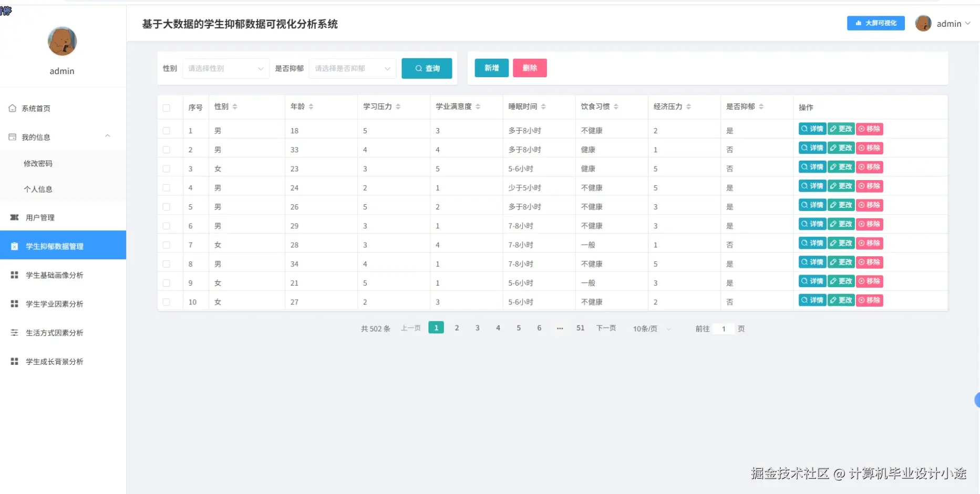Check the checkbox on row 7
The height and width of the screenshot is (494, 980).
pos(168,244)
